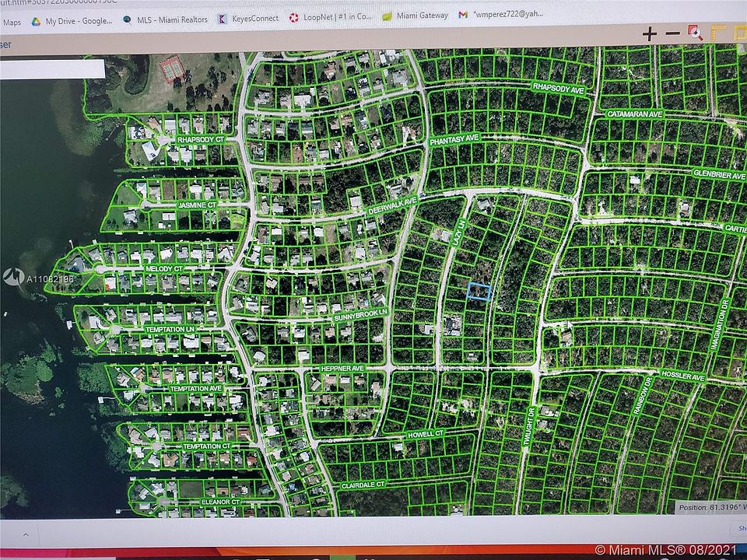
Task: Select the blue highlighted parcel on Lazy Ln
Action: click(479, 291)
